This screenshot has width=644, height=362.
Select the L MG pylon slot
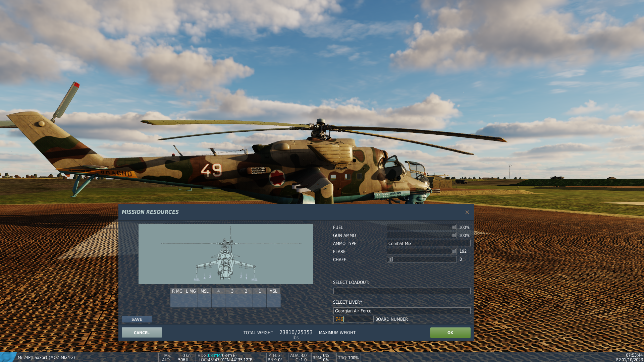pyautogui.click(x=191, y=298)
